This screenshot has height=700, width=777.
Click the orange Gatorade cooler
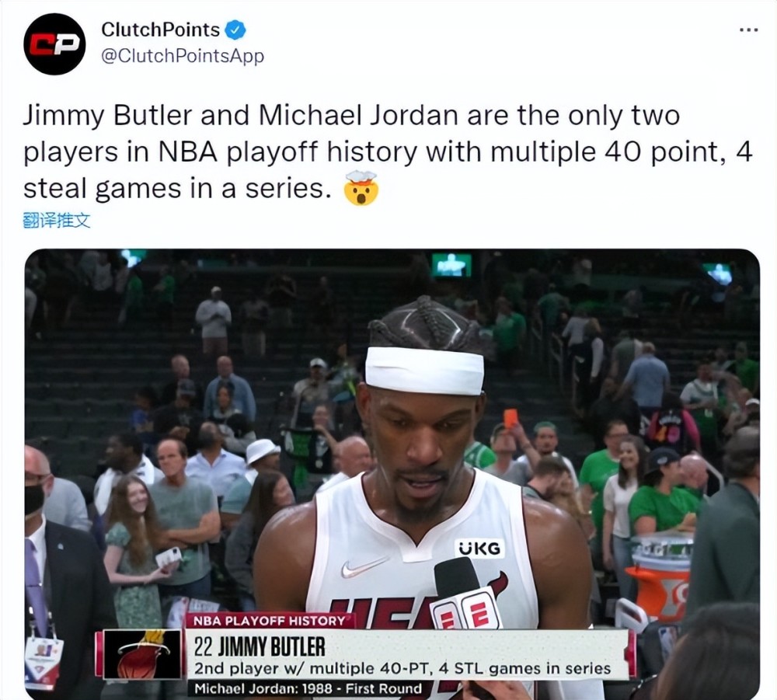point(660,575)
